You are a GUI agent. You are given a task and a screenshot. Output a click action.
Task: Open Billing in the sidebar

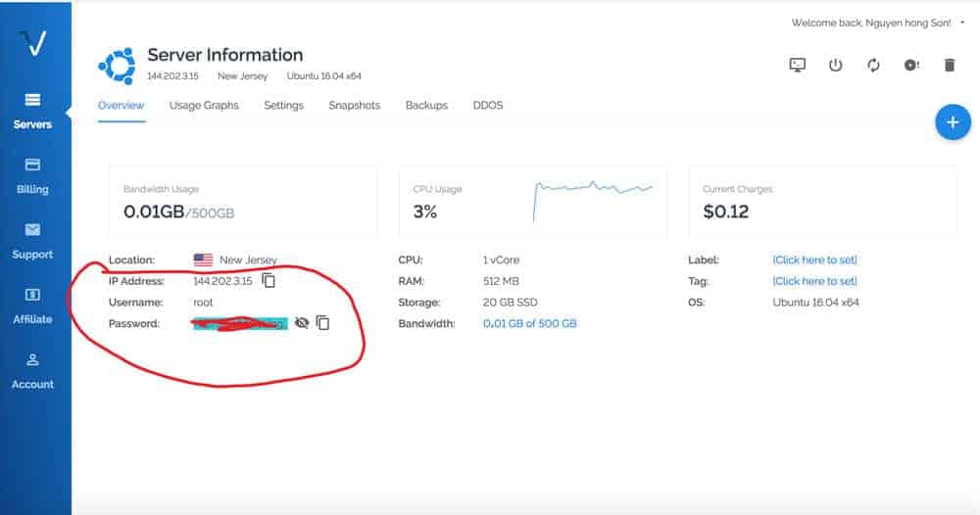[32, 176]
